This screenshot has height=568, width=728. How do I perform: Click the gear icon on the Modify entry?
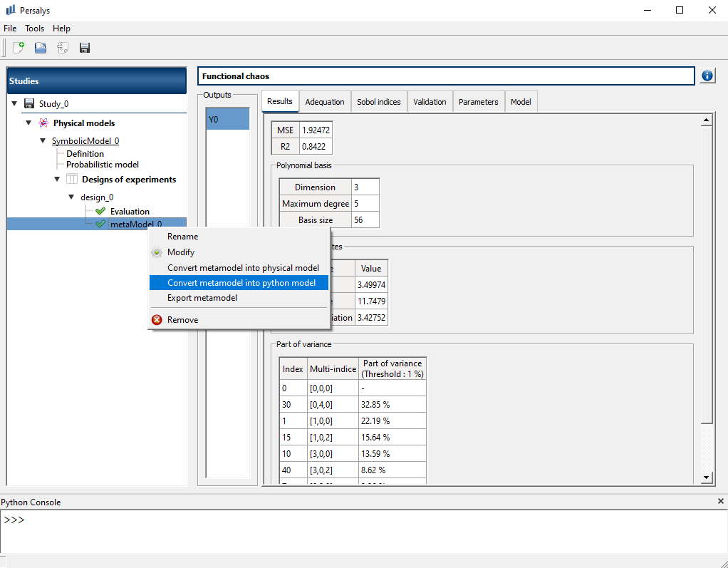click(157, 252)
